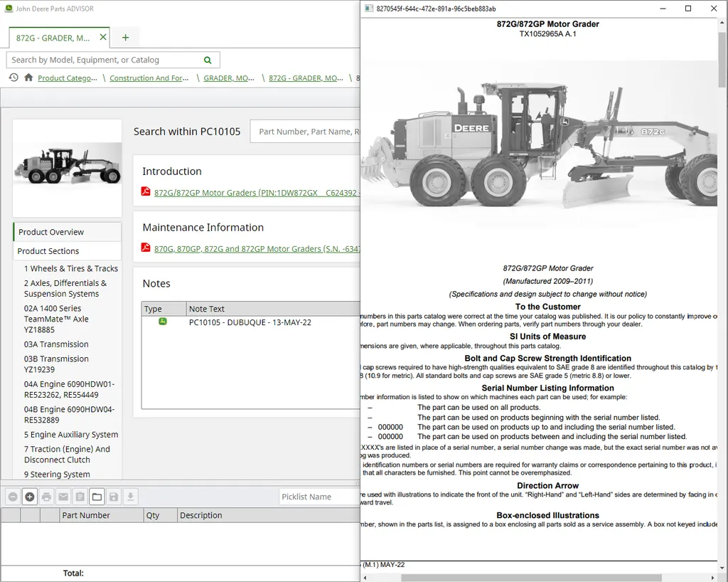Click the remove (minus) picklist icon

pos(13,497)
